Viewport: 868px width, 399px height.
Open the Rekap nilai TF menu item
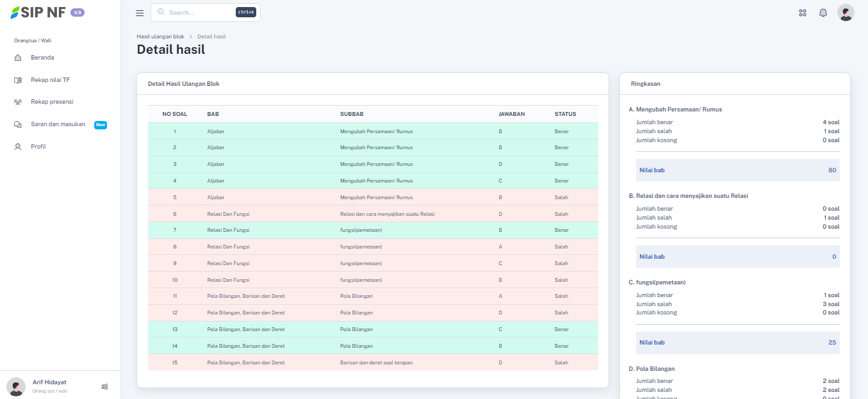[x=50, y=80]
